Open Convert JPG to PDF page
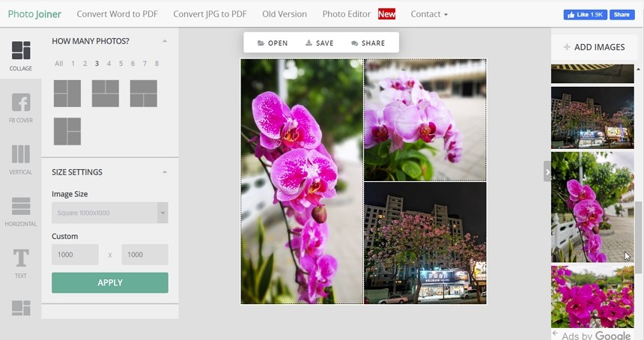This screenshot has height=340, width=644. [210, 14]
